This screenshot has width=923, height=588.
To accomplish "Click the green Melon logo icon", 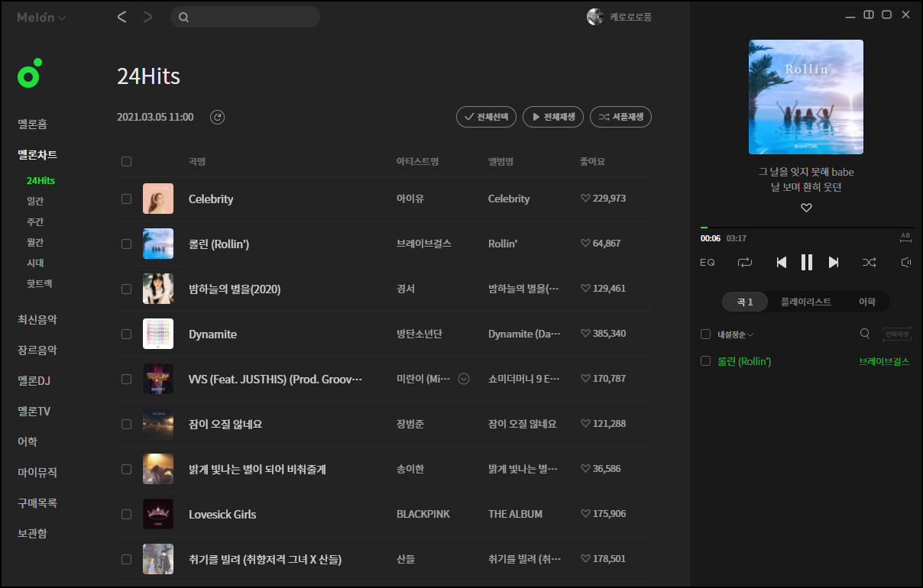I will (29, 73).
